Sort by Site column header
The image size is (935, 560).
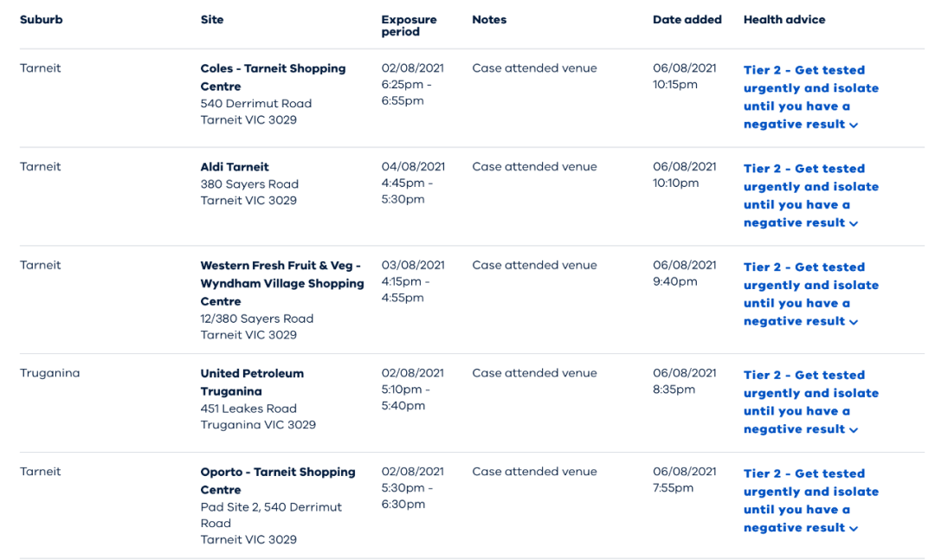pyautogui.click(x=212, y=20)
